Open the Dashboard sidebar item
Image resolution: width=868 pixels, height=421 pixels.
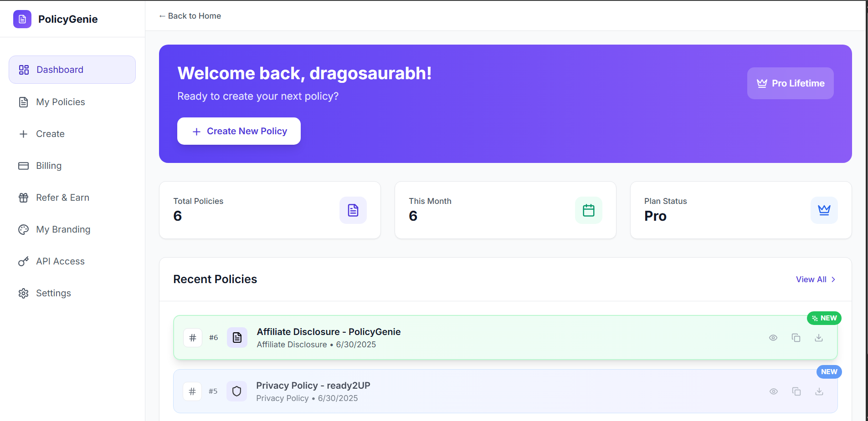(x=72, y=70)
